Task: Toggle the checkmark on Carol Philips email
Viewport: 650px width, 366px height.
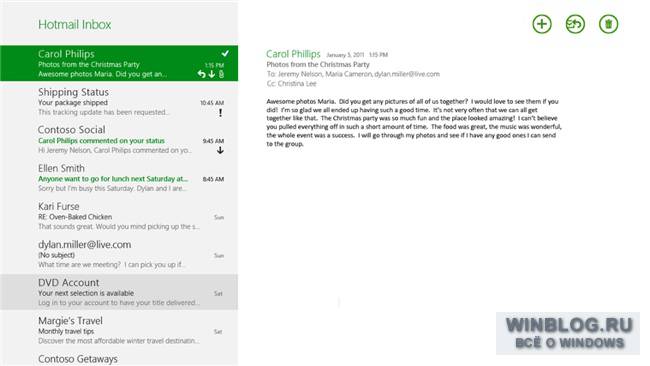Action: pos(225,53)
